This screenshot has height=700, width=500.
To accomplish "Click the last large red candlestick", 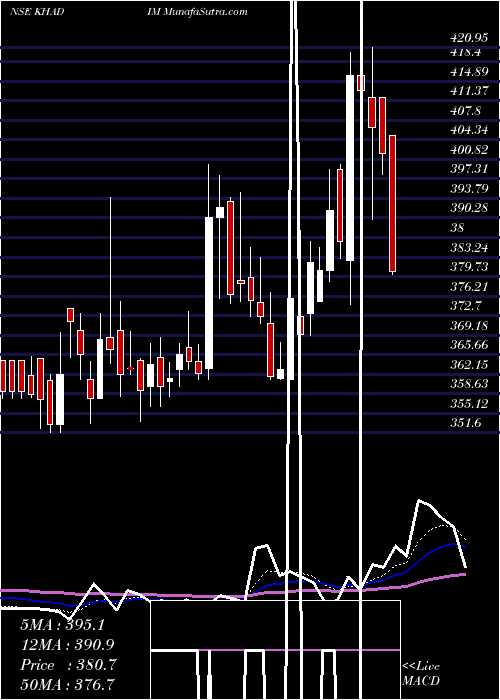I will tap(392, 204).
